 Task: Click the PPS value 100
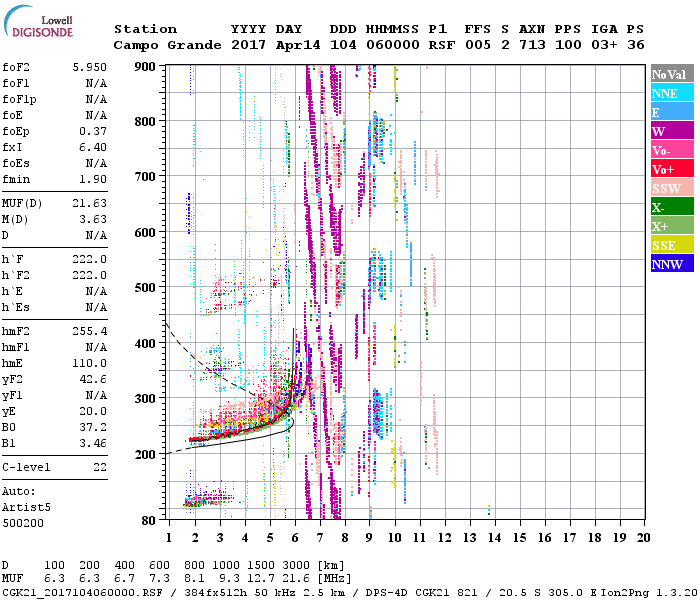click(568, 45)
